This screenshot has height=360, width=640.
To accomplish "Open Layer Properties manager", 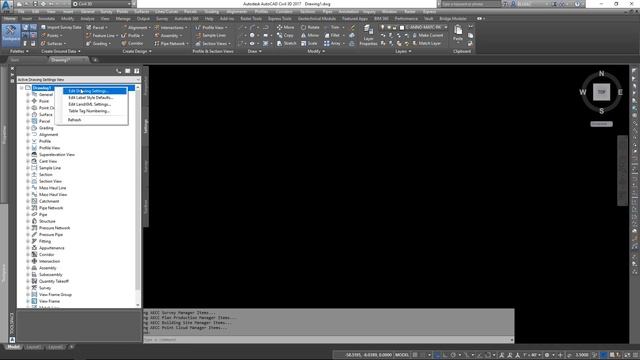I will coord(368,35).
